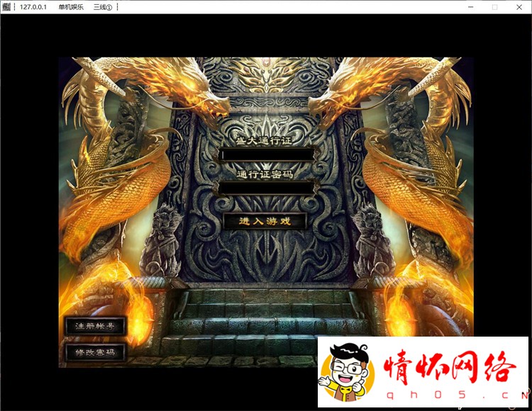
Task: Click the 单机娱乐 title bar text
Action: pos(71,7)
